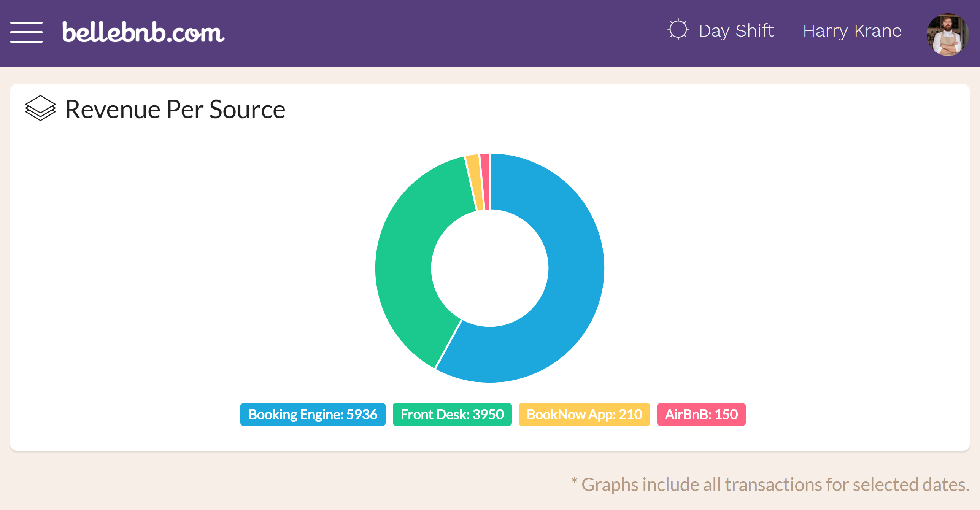Click the Revenue Per Source heading
Viewport: 980px width, 510px height.
pos(175,110)
